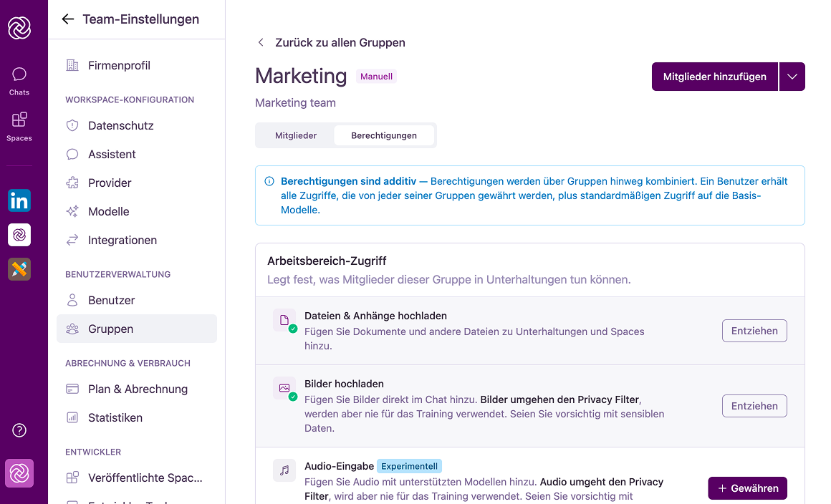The width and height of the screenshot is (831, 504).
Task: Open the Integrationen settings page
Action: (x=137, y=240)
